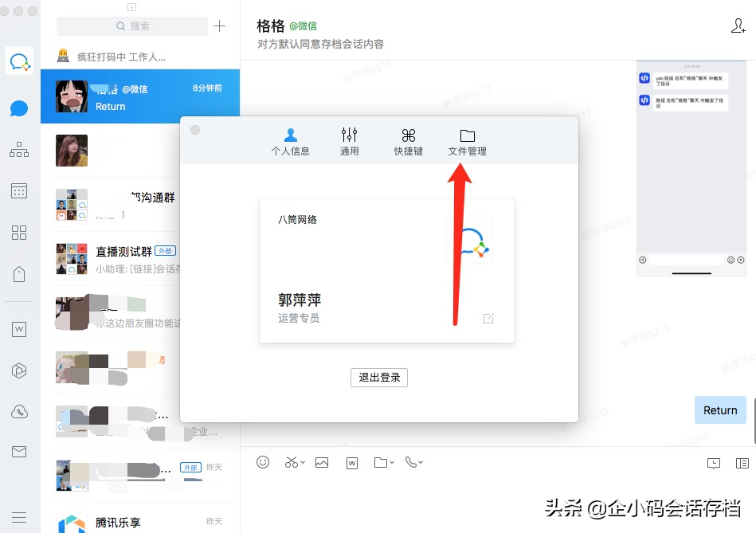Image resolution: width=756 pixels, height=533 pixels.
Task: Click the plus button beside search
Action: (219, 26)
